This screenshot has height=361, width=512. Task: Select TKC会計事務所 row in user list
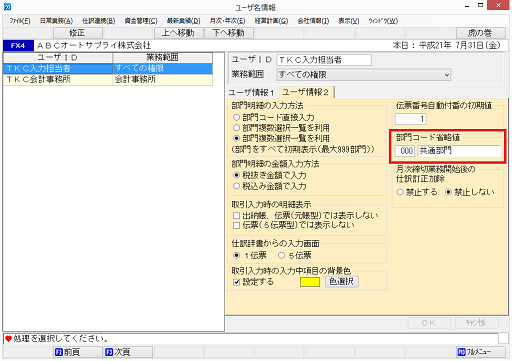[x=108, y=80]
